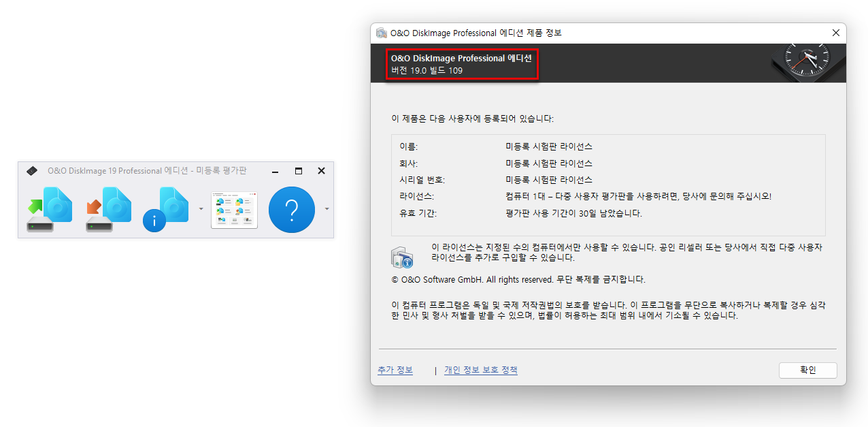Close the 제품 정보 dialog with X
The width and height of the screenshot is (868, 427).
(836, 33)
